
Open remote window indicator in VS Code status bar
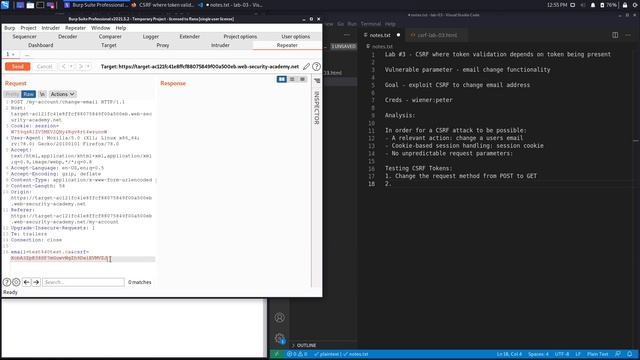277,354
